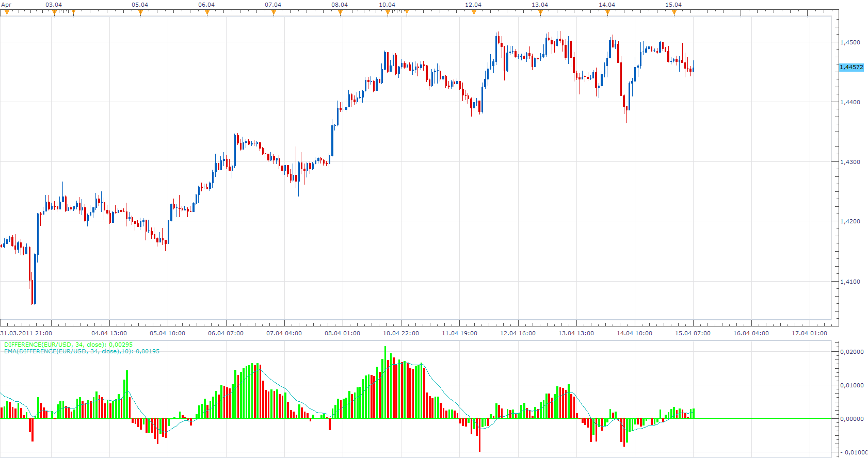The height and width of the screenshot is (458, 868).
Task: Click the 31.03.2011 21:00 time axis label
Action: (x=26, y=333)
